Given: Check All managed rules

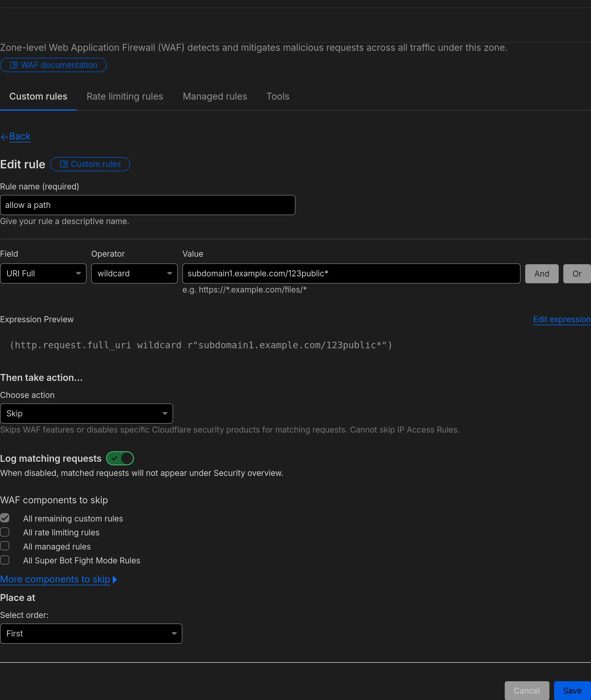Looking at the screenshot, I should click(x=5, y=546).
